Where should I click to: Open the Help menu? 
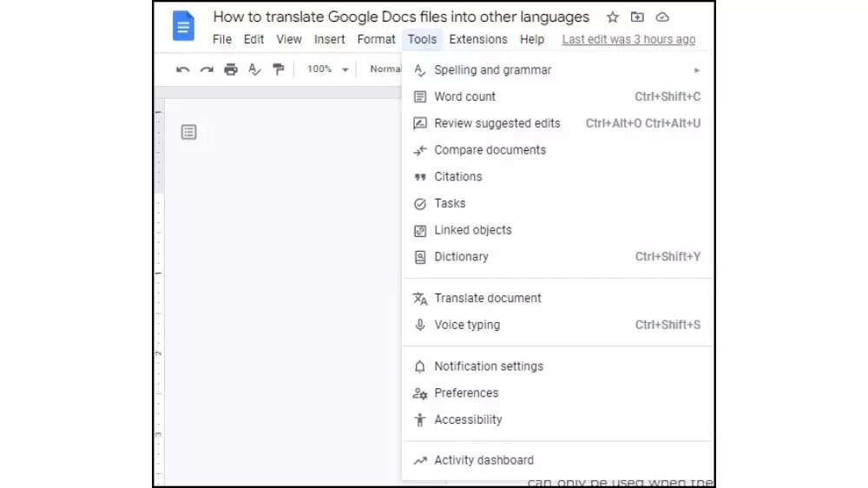click(532, 39)
